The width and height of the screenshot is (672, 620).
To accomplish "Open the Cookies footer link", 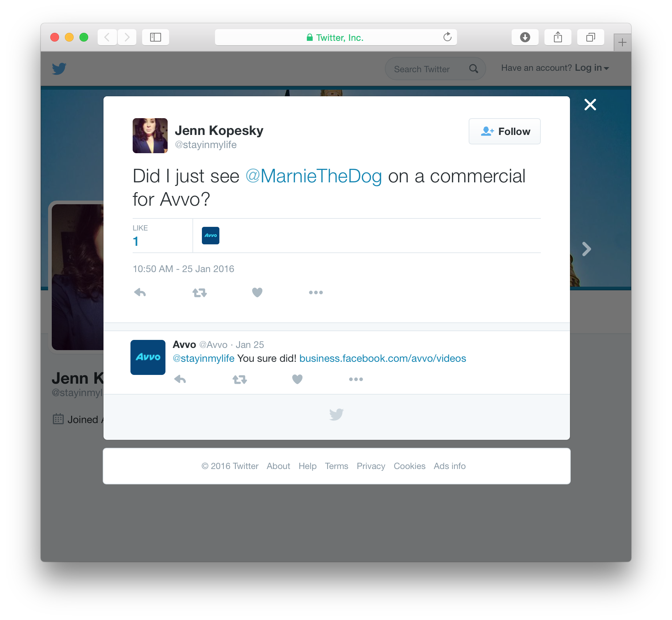I will click(x=410, y=466).
